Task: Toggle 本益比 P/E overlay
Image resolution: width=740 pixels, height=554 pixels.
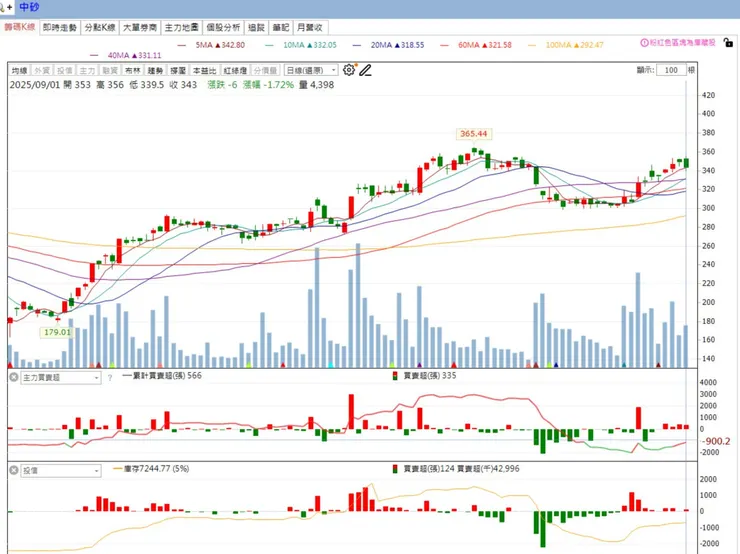Action: point(204,70)
